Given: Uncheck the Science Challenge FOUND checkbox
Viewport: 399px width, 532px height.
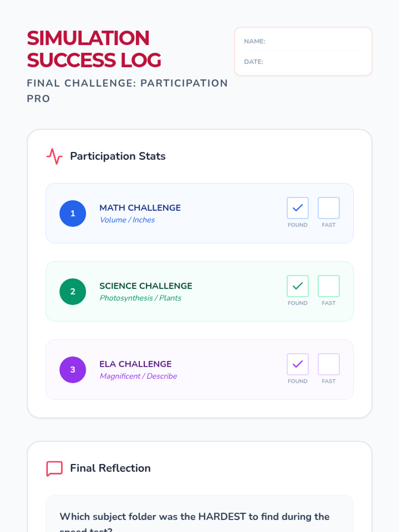Looking at the screenshot, I should pyautogui.click(x=298, y=286).
